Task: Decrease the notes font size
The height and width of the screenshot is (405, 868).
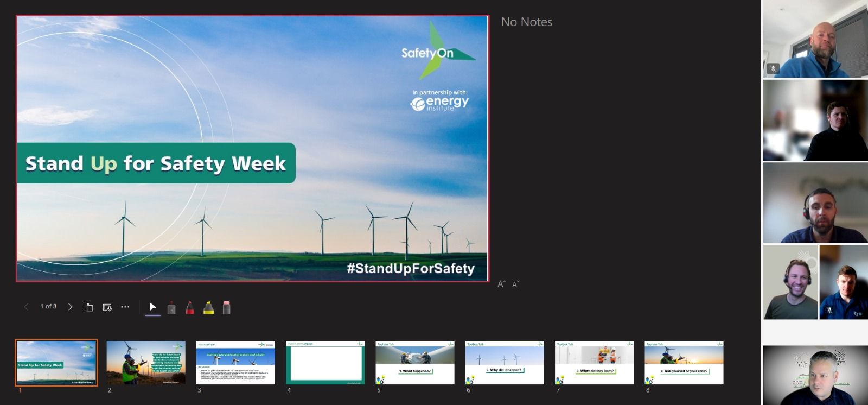Action: 515,284
